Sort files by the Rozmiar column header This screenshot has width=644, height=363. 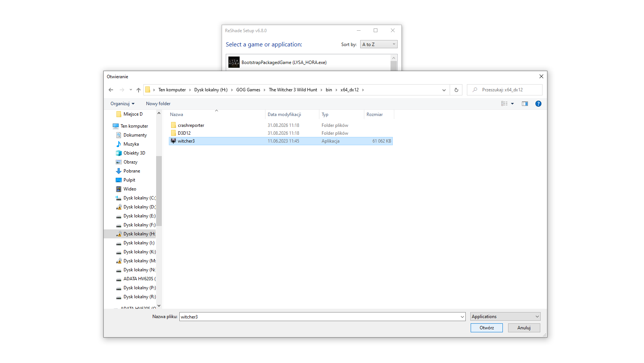(379, 115)
